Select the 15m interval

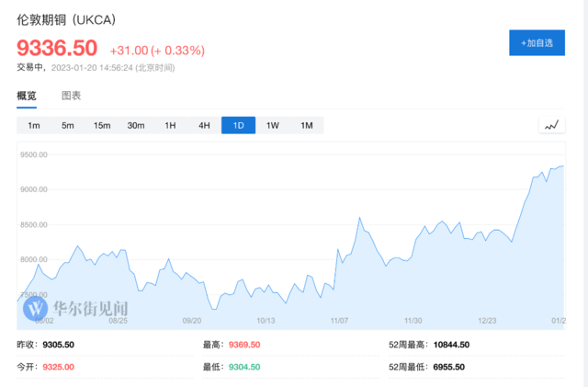coord(102,125)
